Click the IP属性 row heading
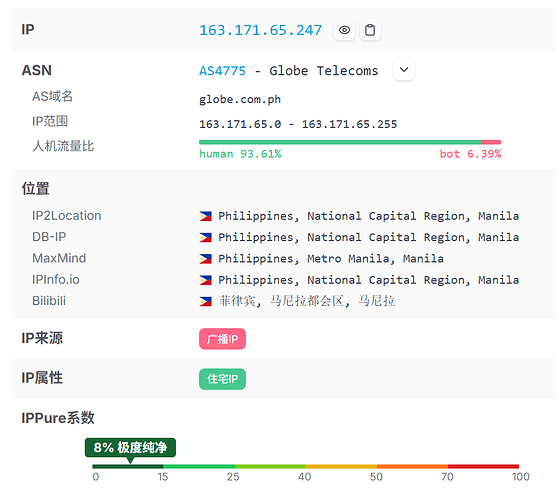Viewport: 556px width, 500px height. (42, 378)
